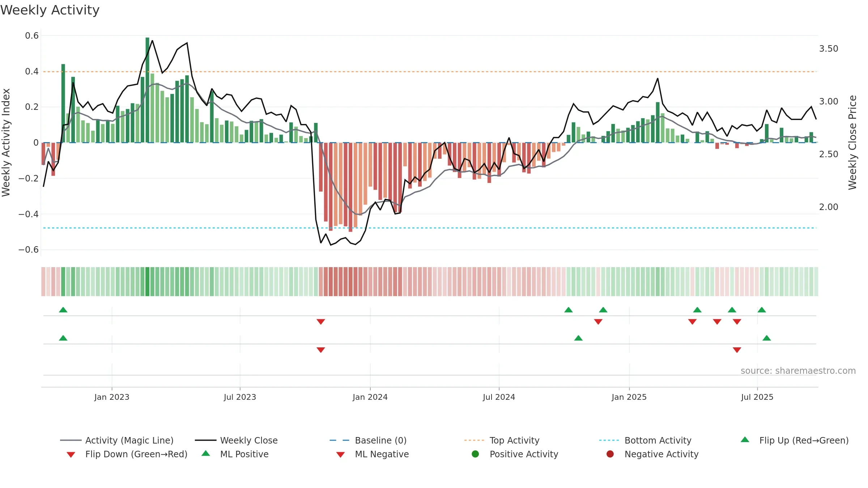Click the Flip Down triangle near early May 2025
This screenshot has width=868, height=488.
[x=717, y=322]
